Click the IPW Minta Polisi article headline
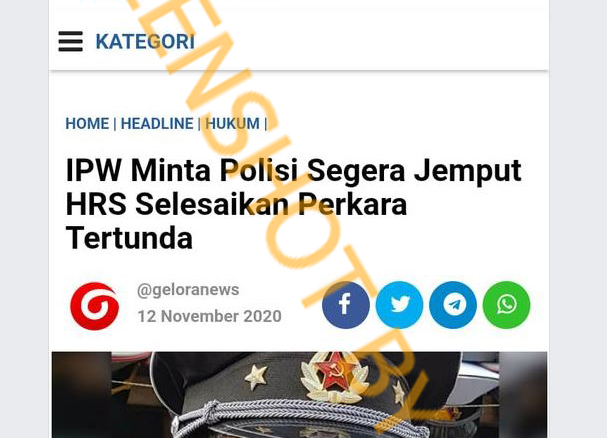The image size is (607, 438). 293,204
